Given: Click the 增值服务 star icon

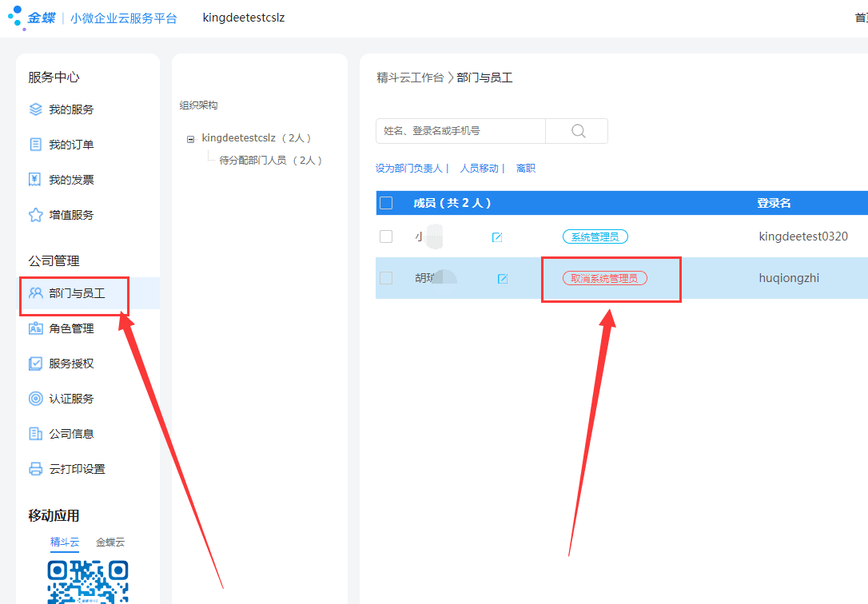Looking at the screenshot, I should pos(35,215).
